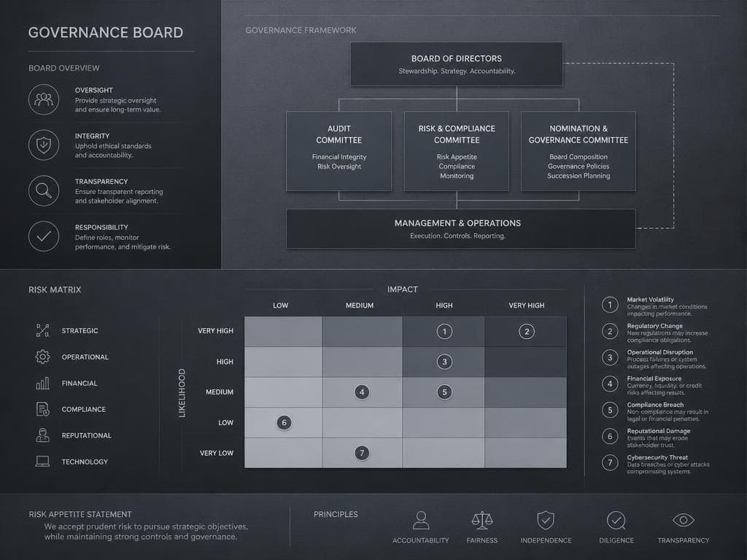Open the Board of Directors box
This screenshot has width=747, height=560.
(x=457, y=64)
